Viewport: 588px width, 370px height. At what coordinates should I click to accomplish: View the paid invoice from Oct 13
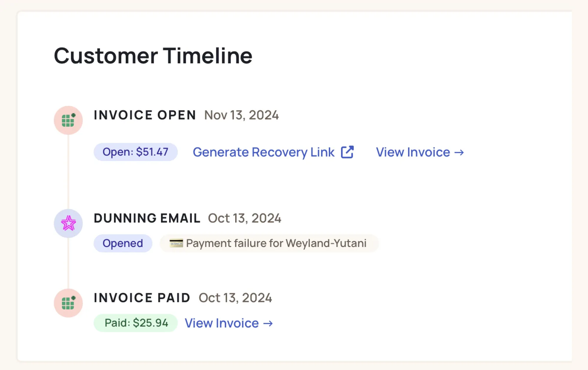click(x=229, y=323)
